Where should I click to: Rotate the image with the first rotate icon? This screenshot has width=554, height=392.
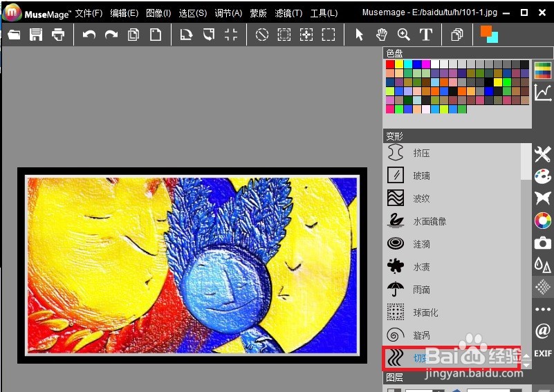[186, 35]
